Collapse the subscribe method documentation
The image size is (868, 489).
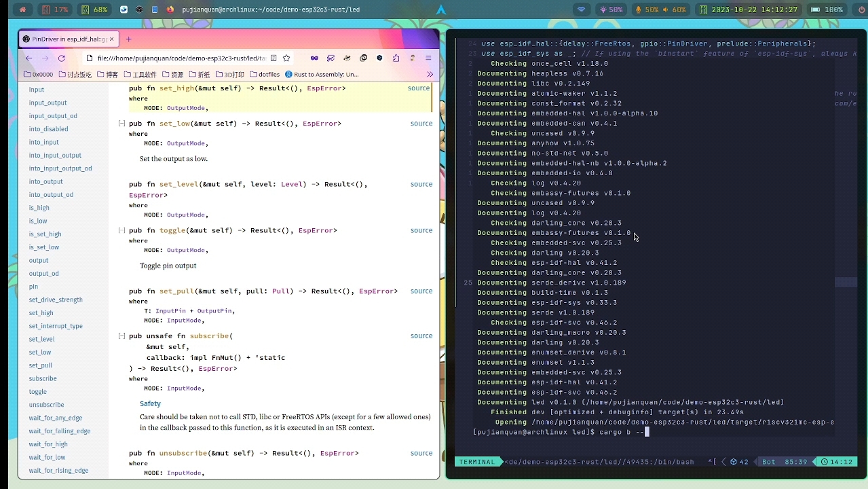coord(121,336)
